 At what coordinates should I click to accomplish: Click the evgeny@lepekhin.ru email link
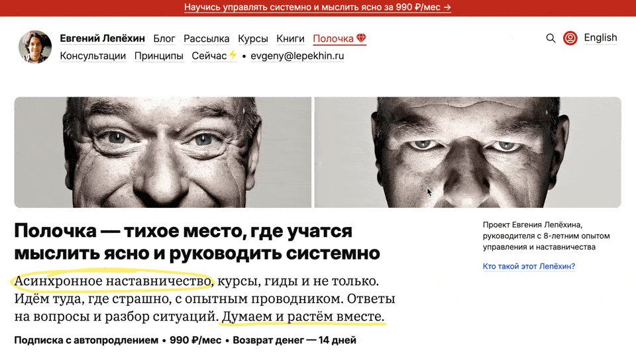[297, 56]
